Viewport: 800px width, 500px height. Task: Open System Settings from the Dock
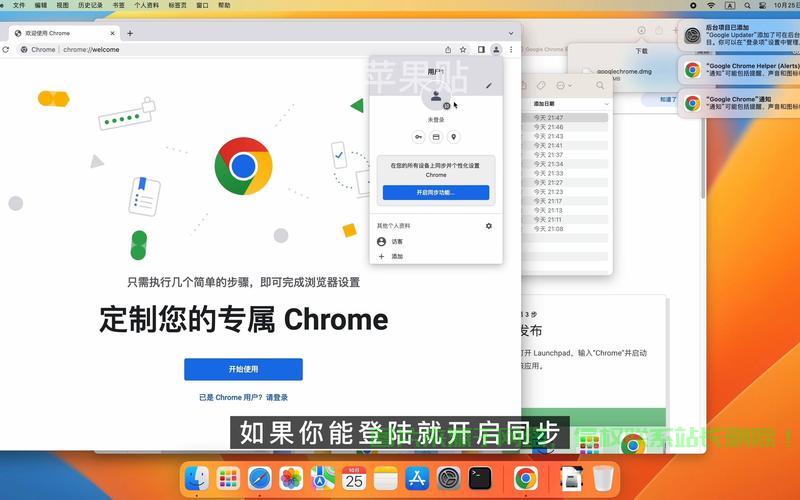point(448,479)
